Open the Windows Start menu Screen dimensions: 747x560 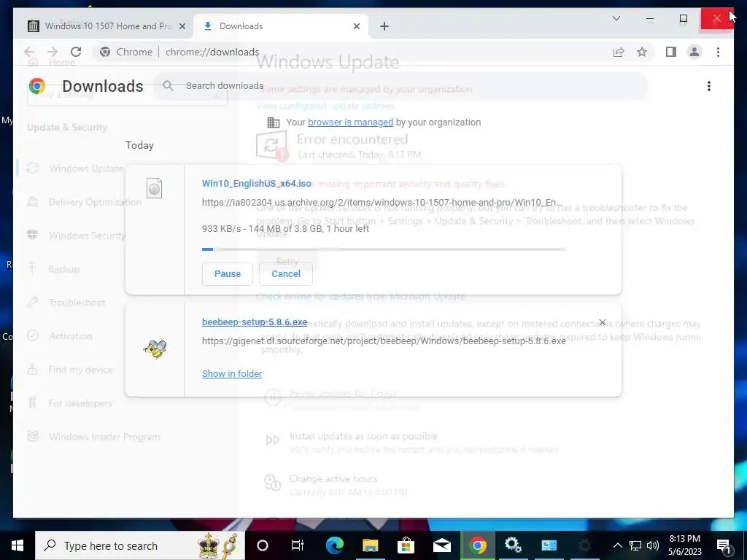tap(18, 545)
